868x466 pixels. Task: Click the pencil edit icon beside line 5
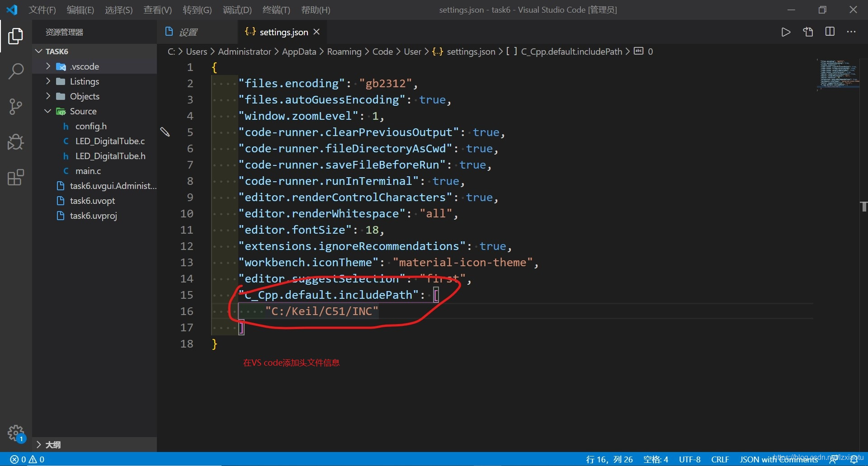(165, 132)
